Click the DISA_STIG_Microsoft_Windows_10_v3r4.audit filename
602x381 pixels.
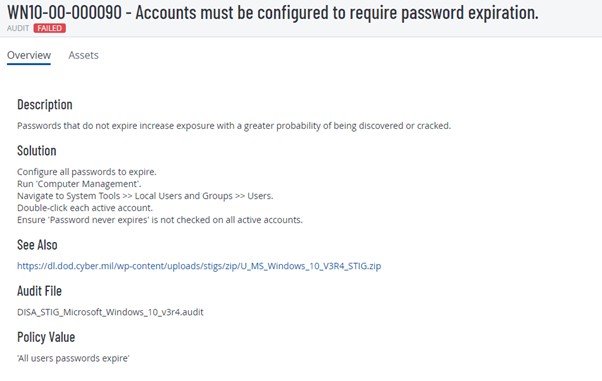pos(110,312)
